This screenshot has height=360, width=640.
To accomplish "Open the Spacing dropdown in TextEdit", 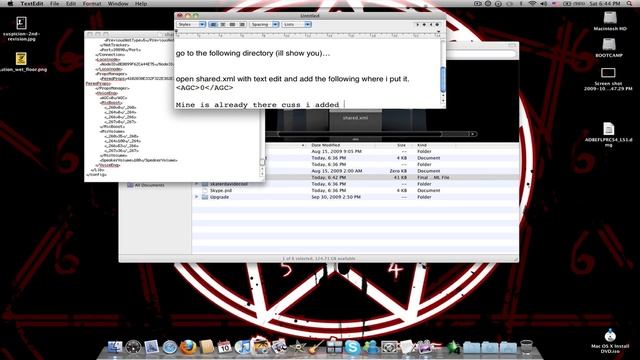I will 264,24.
